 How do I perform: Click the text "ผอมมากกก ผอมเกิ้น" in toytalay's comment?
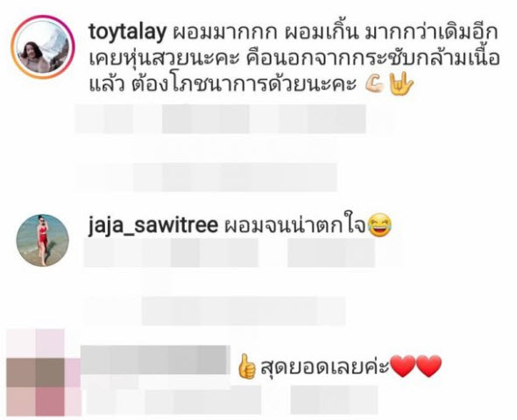pos(266,33)
